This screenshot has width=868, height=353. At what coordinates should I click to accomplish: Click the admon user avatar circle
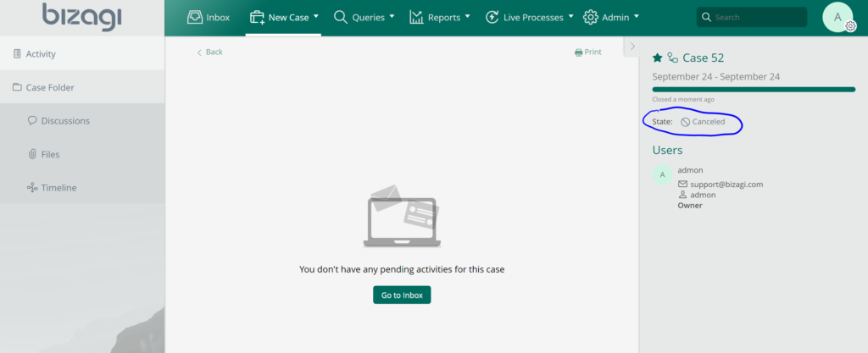[x=663, y=174]
